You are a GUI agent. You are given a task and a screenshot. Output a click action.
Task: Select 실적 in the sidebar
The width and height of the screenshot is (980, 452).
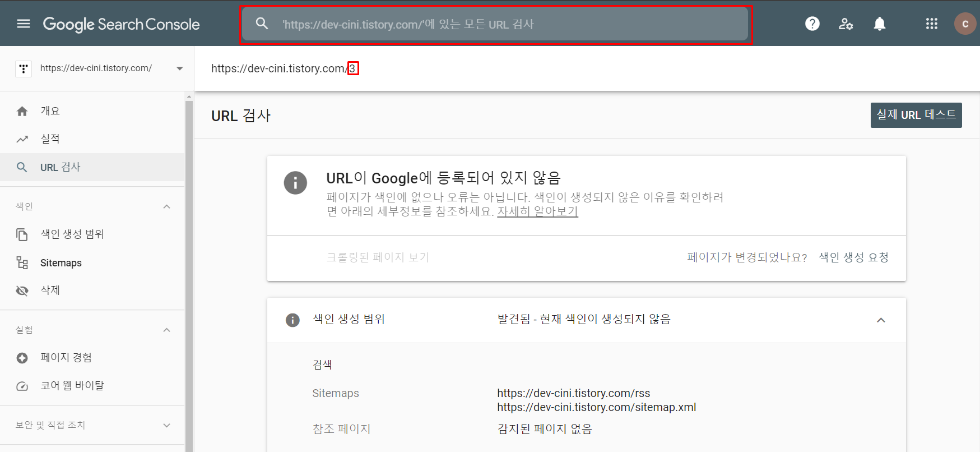92,139
